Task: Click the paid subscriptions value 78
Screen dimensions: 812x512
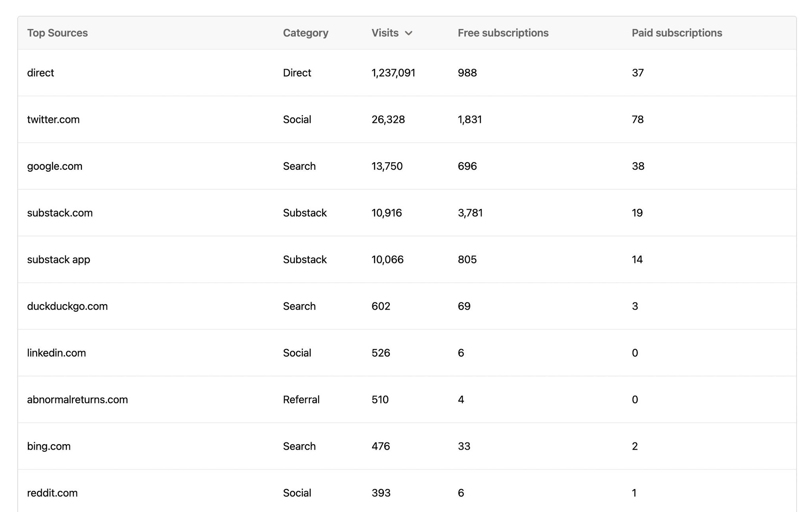Action: 638,119
